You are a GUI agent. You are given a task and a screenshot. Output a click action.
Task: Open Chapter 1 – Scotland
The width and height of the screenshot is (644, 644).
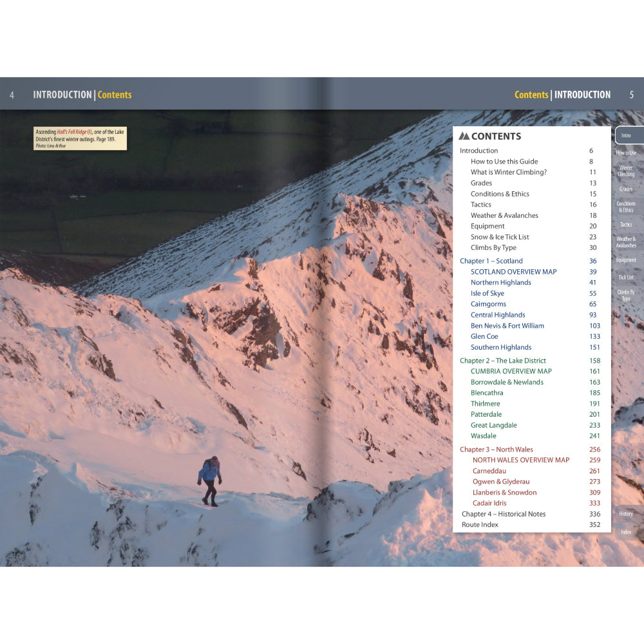point(491,261)
